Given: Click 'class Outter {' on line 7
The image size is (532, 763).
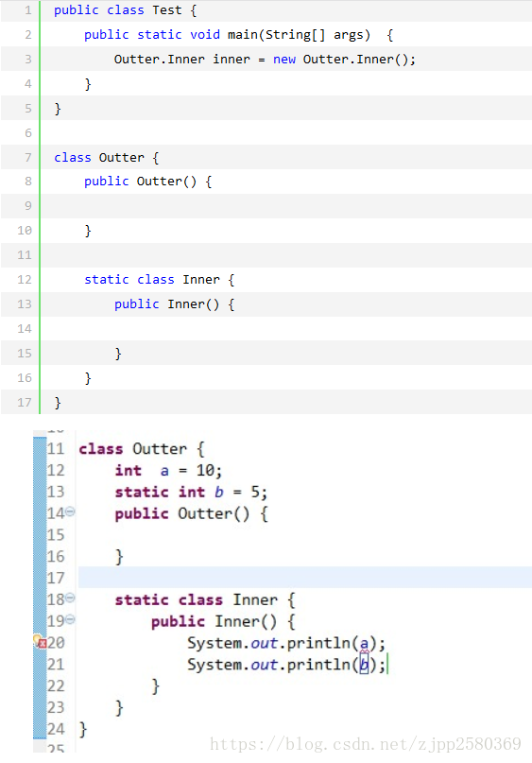Looking at the screenshot, I should [107, 157].
